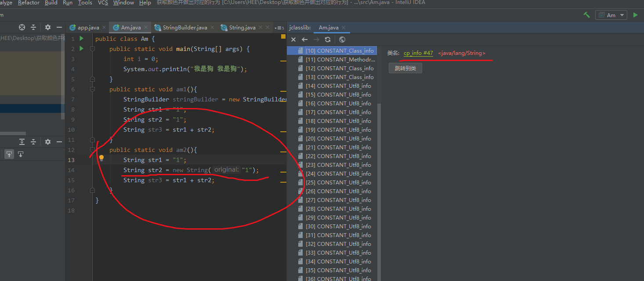Click the globe browser icon in jclasslib
Screen dimensions: 644x281
pyautogui.click(x=342, y=40)
